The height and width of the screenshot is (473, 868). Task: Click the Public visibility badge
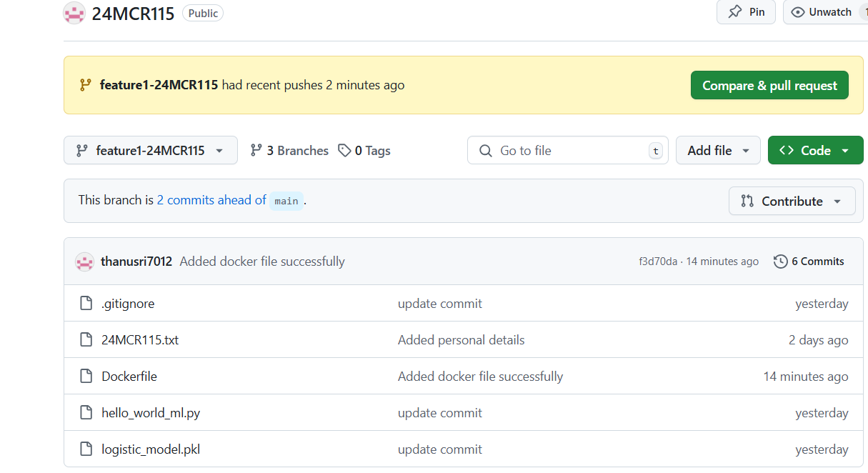(203, 13)
